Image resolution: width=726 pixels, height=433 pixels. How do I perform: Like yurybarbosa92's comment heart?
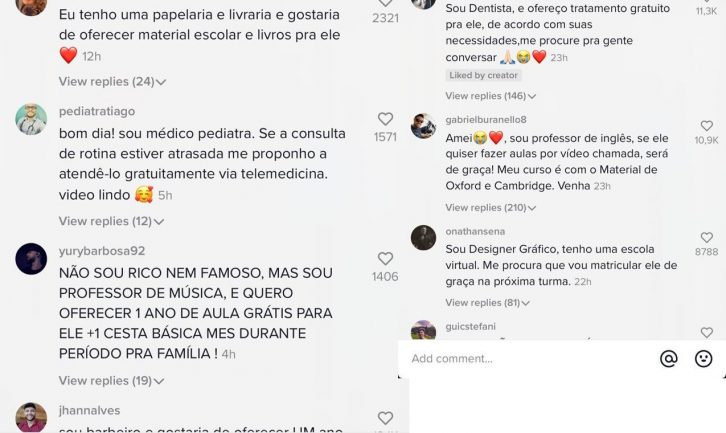(385, 259)
